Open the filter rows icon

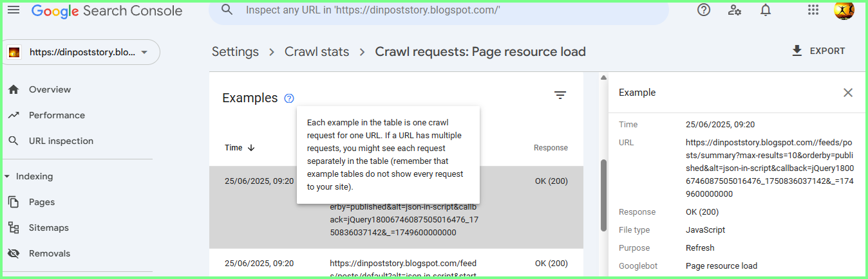click(560, 95)
